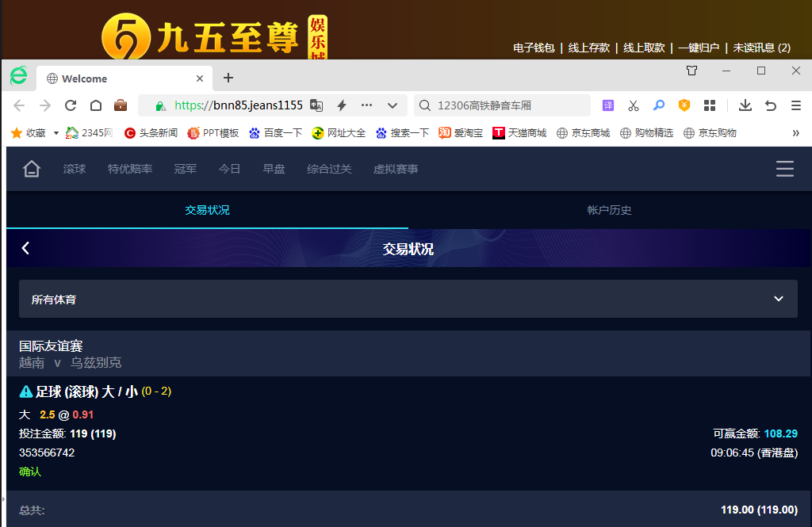812x527 pixels.
Task: Open the 天猫商城 bookmark
Action: tap(519, 133)
